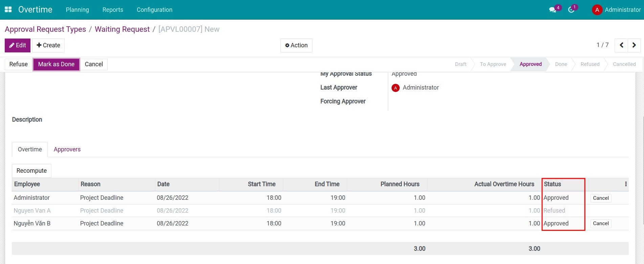This screenshot has height=264, width=644.
Task: Open column options kebab menu
Action: pyautogui.click(x=626, y=184)
